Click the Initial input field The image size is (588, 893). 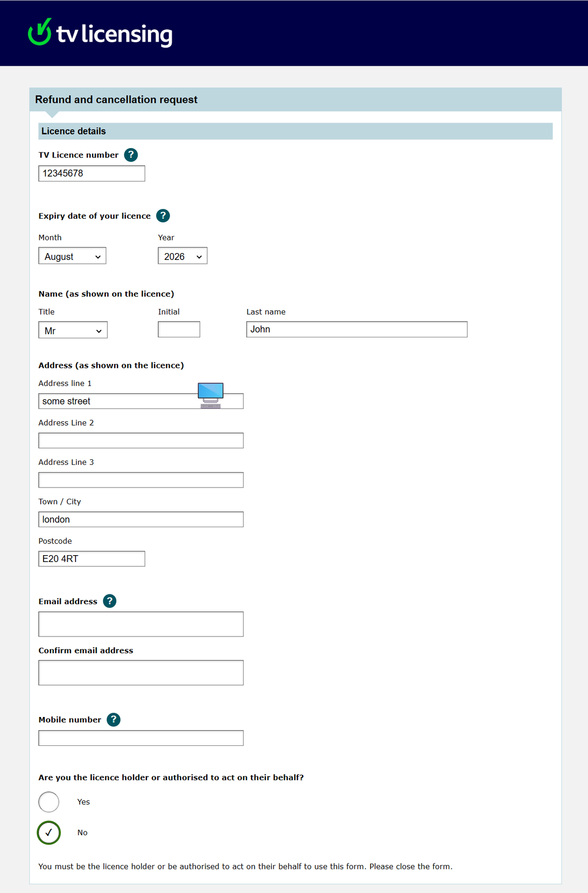pyautogui.click(x=179, y=330)
